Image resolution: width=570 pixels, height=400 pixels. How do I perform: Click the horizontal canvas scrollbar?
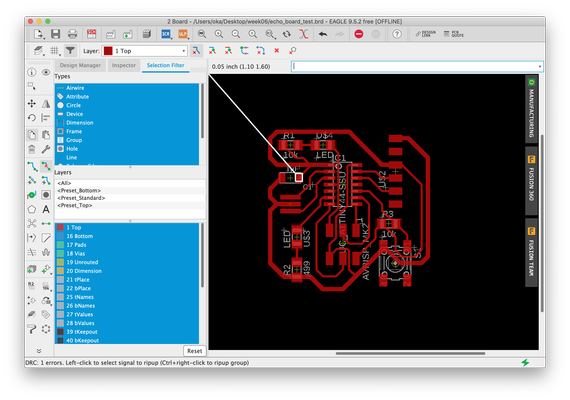tap(410, 353)
